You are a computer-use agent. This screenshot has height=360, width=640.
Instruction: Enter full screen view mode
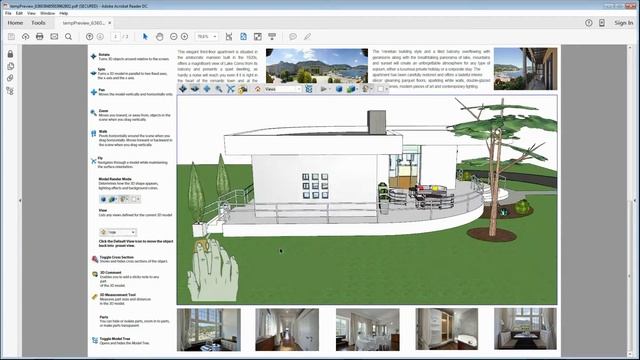point(258,37)
